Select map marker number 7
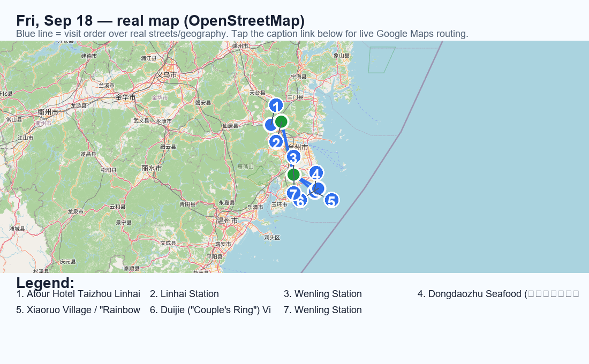The height and width of the screenshot is (364, 589). [x=293, y=194]
